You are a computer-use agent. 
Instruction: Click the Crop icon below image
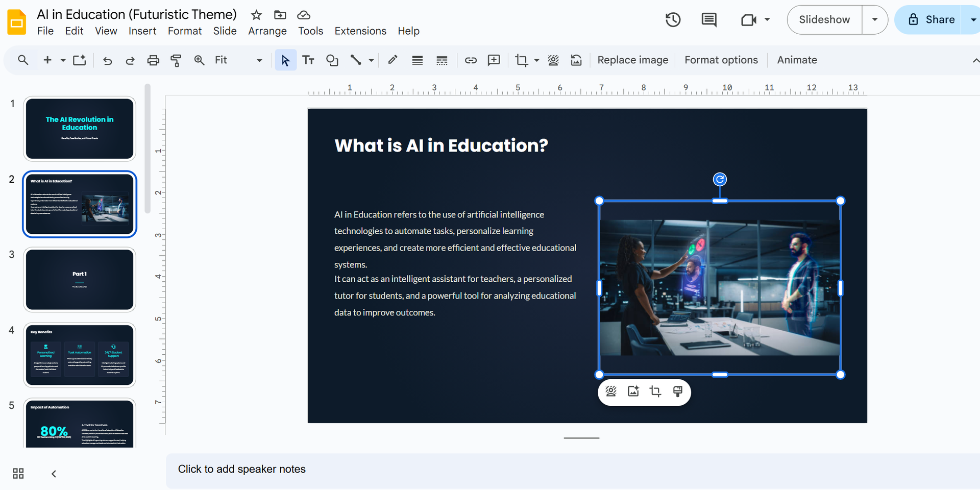click(655, 391)
